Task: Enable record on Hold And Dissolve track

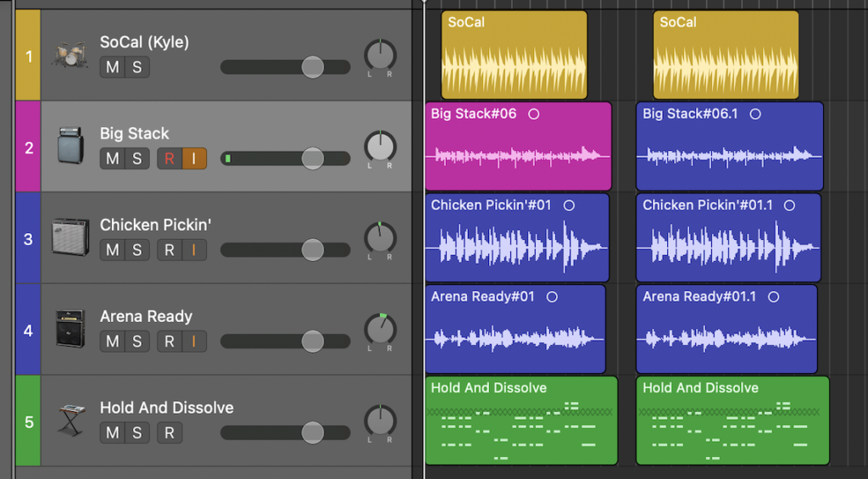Action: pos(170,432)
